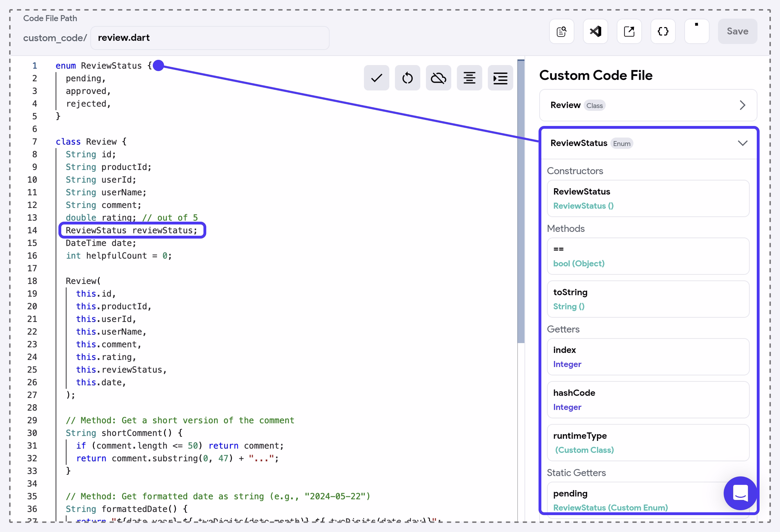Click the 'Custom Code File' heading
This screenshot has width=780, height=532.
(x=596, y=75)
